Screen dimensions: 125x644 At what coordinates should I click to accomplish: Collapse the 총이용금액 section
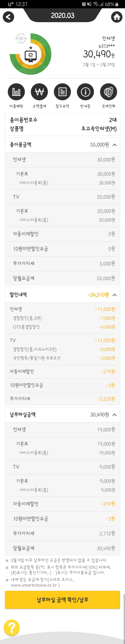point(115,145)
